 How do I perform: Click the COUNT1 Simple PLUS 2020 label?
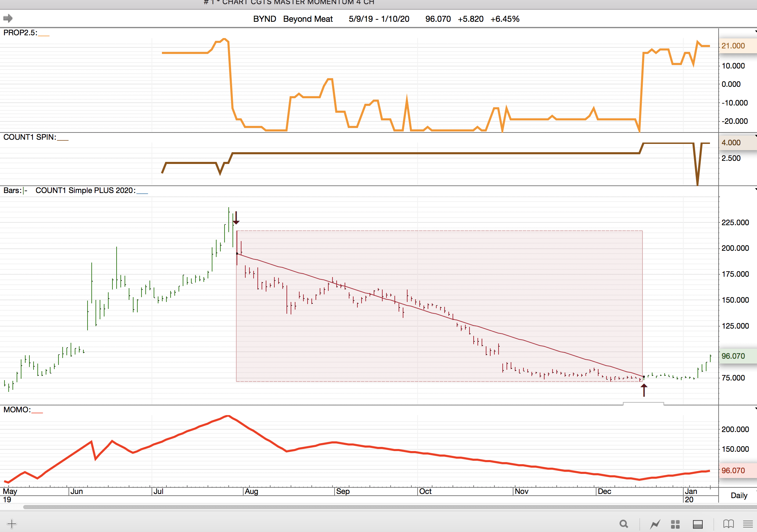(85, 191)
